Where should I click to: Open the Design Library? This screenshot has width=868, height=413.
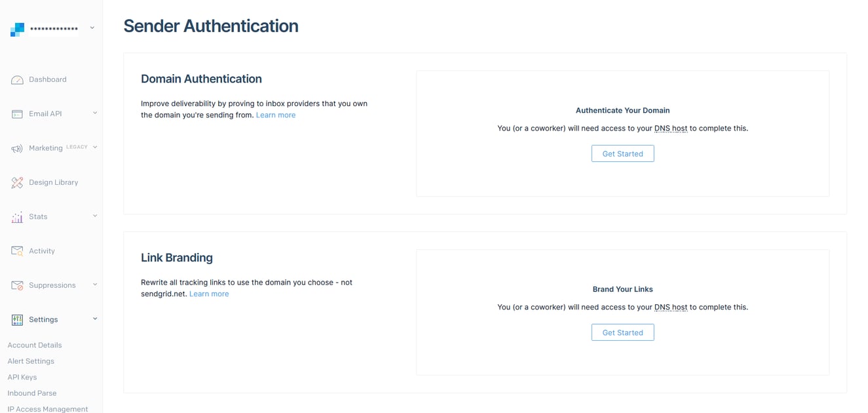(x=16, y=182)
